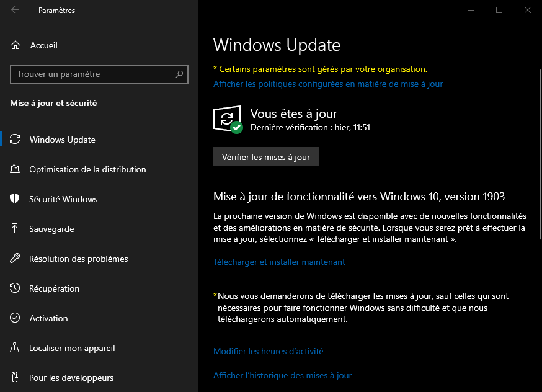Click the search magnifier icon
The height and width of the screenshot is (392, 542).
(x=179, y=74)
